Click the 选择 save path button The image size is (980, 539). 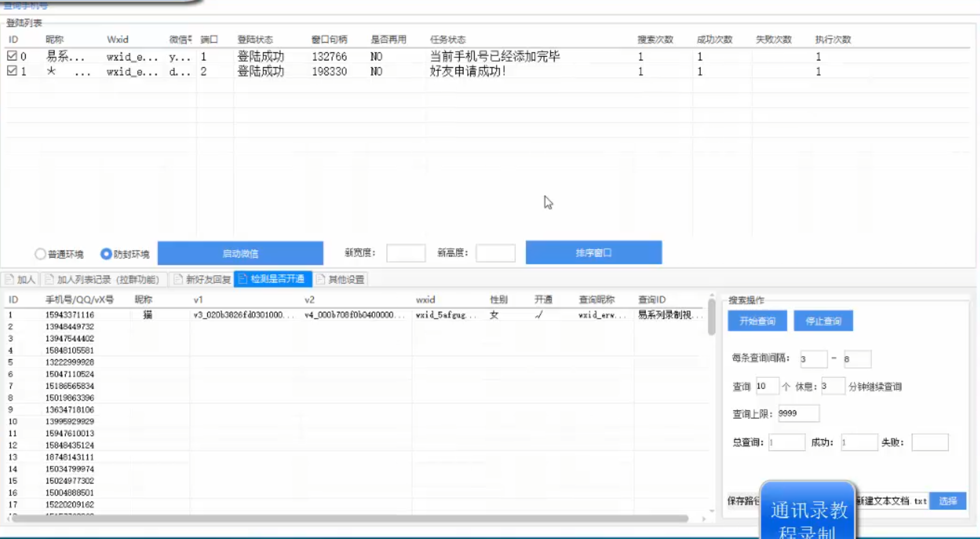947,501
